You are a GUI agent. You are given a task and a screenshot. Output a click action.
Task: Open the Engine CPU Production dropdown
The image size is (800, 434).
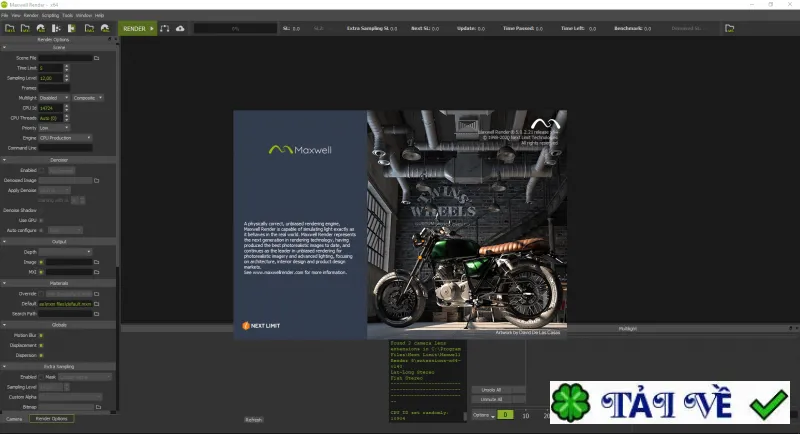pos(65,138)
